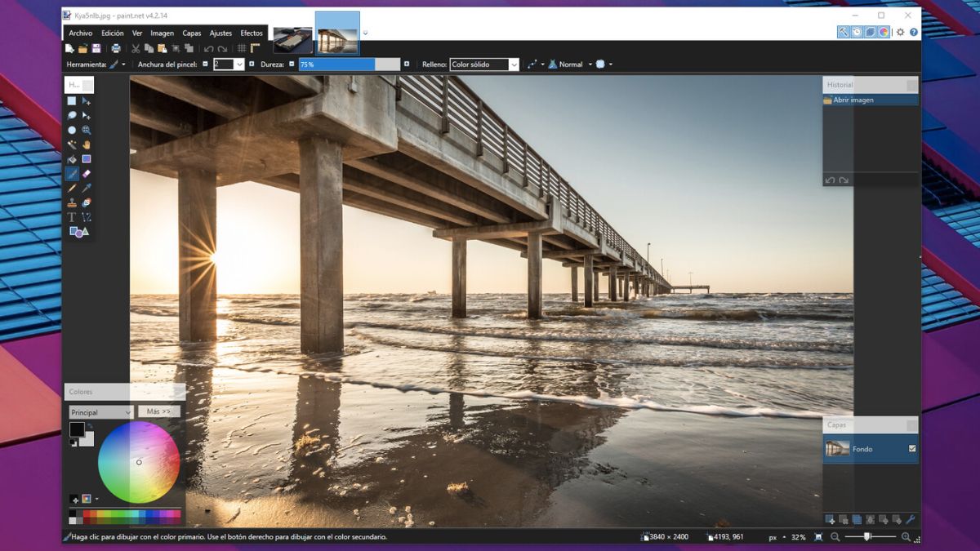Click the Más >> button

pos(159,411)
